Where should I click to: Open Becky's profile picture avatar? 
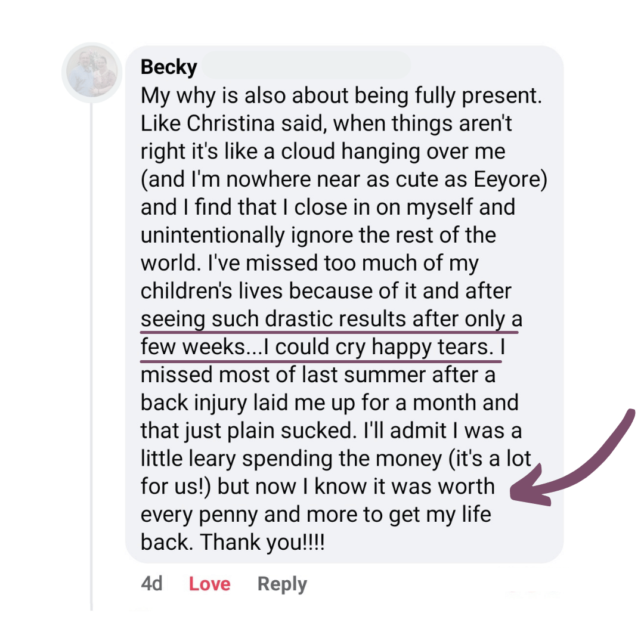pyautogui.click(x=92, y=72)
